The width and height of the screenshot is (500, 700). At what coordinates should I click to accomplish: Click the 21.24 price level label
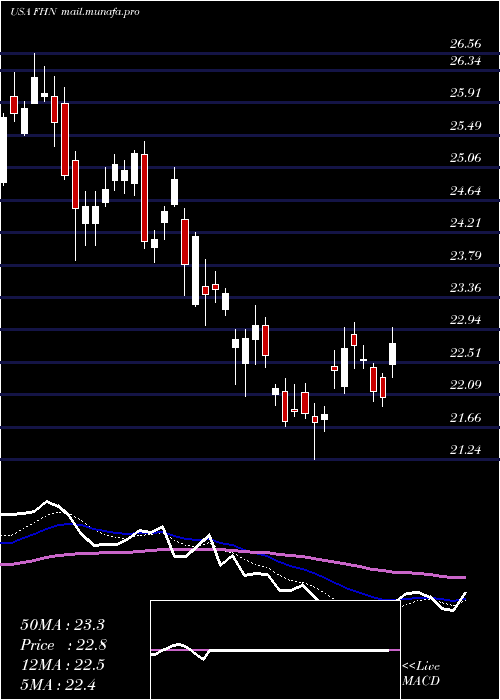pos(466,450)
